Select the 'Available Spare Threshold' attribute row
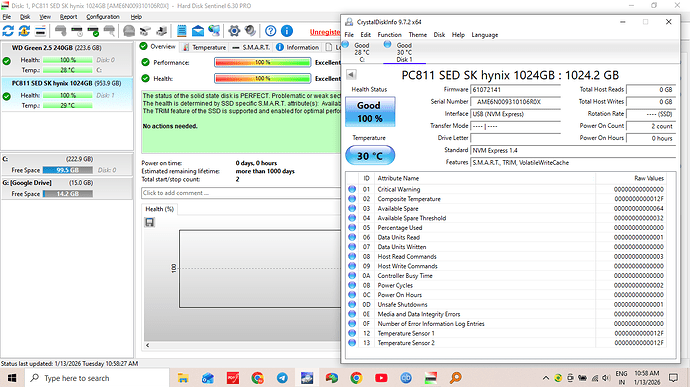Screen dimensions: 690x387 506,218
